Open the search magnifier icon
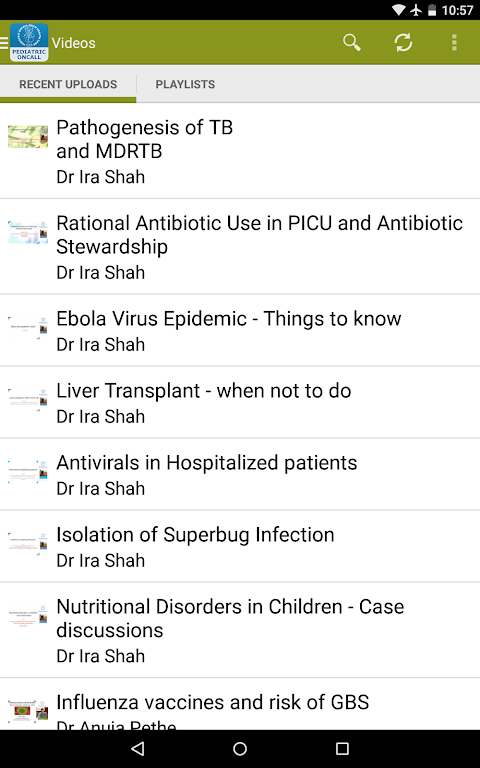This screenshot has height=768, width=480. tap(352, 43)
